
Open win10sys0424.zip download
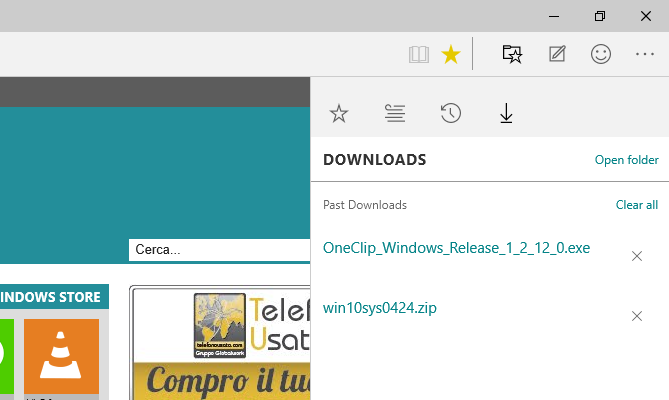click(380, 308)
